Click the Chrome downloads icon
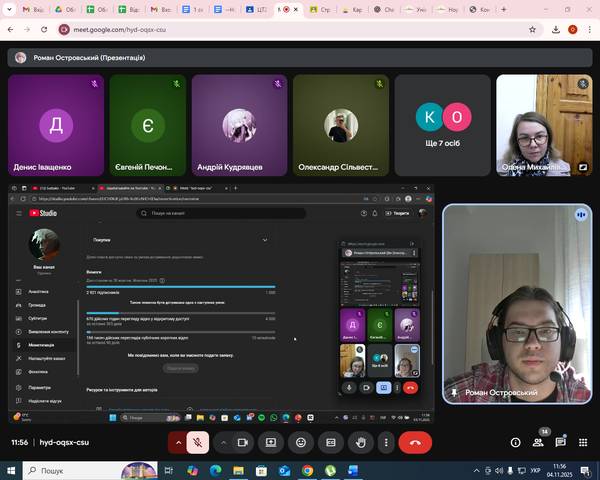The image size is (600, 480). [x=557, y=30]
